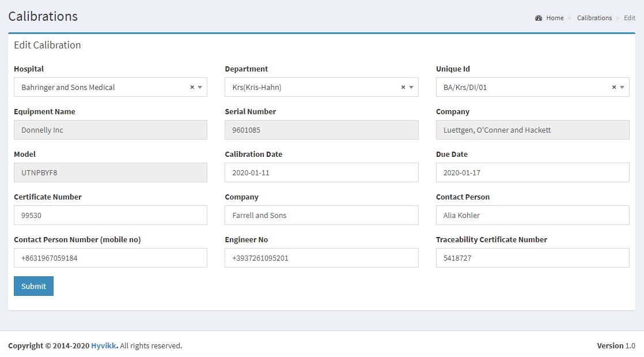Clear the Department selection with its × icon
644x357 pixels.
click(x=403, y=87)
